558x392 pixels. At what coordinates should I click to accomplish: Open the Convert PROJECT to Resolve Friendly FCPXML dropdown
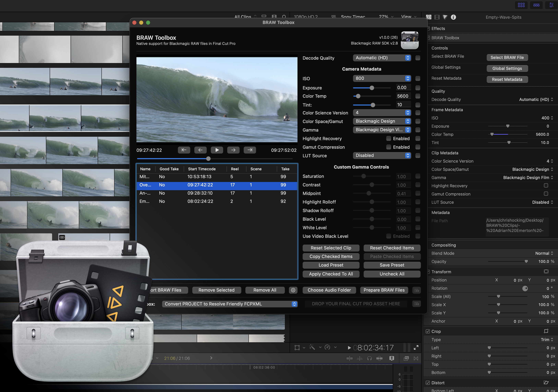(x=230, y=304)
